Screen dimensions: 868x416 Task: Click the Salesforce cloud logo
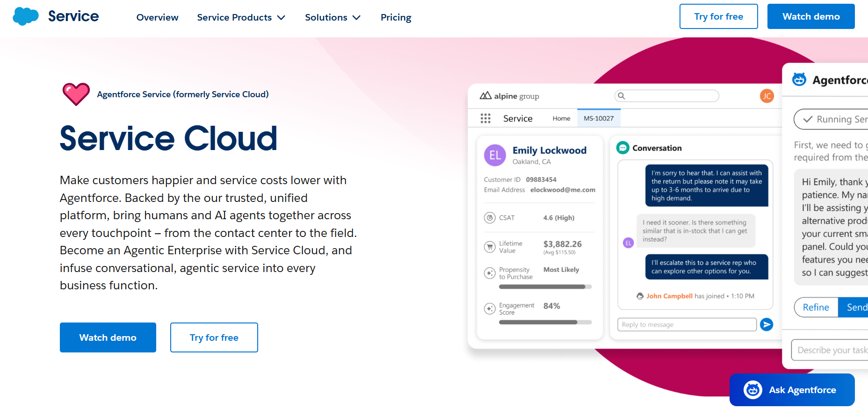pyautogui.click(x=26, y=16)
